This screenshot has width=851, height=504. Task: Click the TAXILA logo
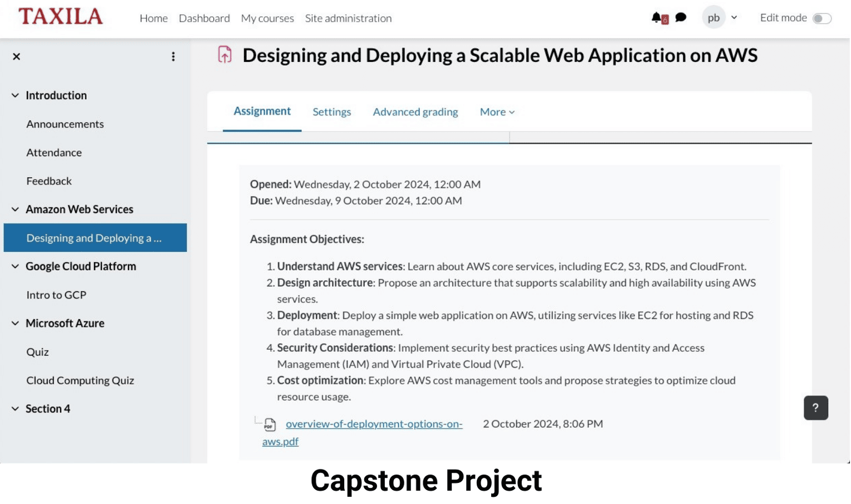(x=61, y=17)
